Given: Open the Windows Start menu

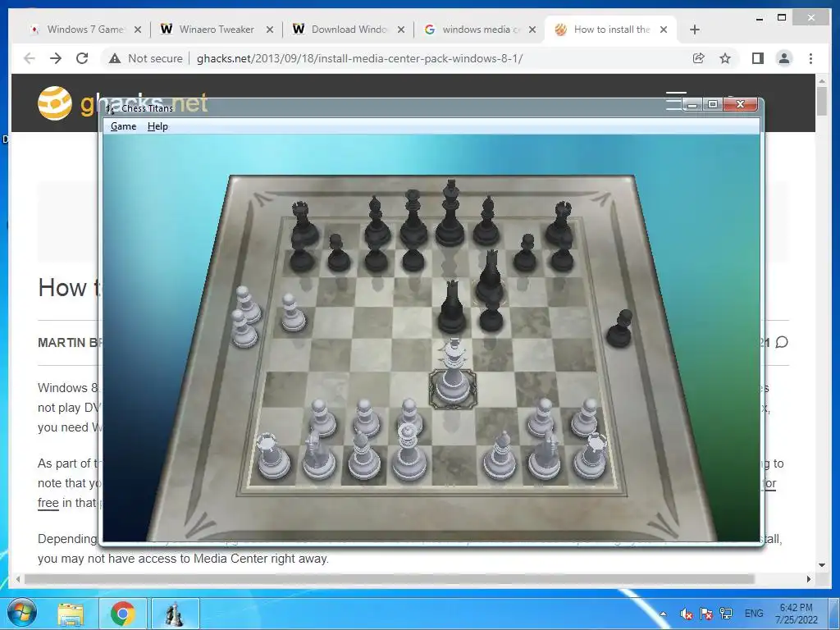Looking at the screenshot, I should coord(22,614).
